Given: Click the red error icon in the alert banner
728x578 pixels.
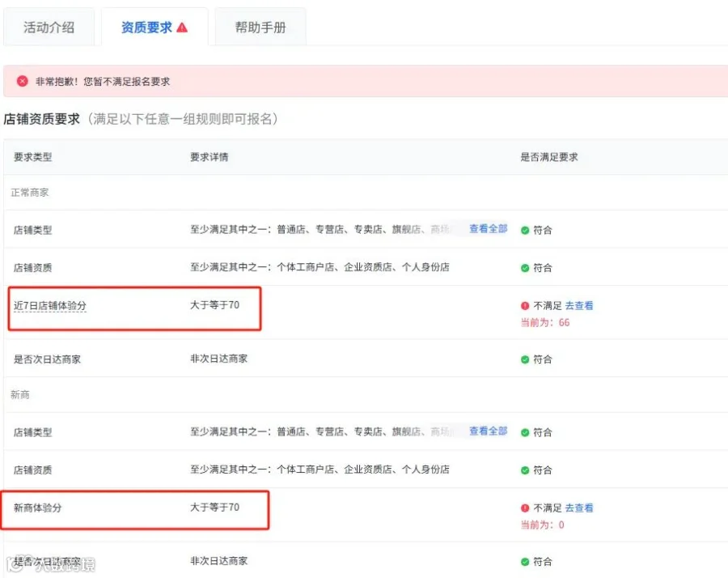Looking at the screenshot, I should pyautogui.click(x=23, y=81).
